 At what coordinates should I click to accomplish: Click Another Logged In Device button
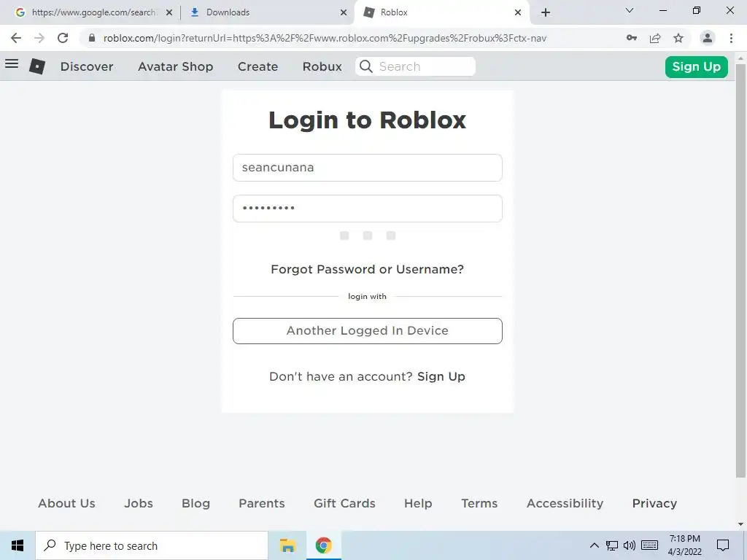368,331
